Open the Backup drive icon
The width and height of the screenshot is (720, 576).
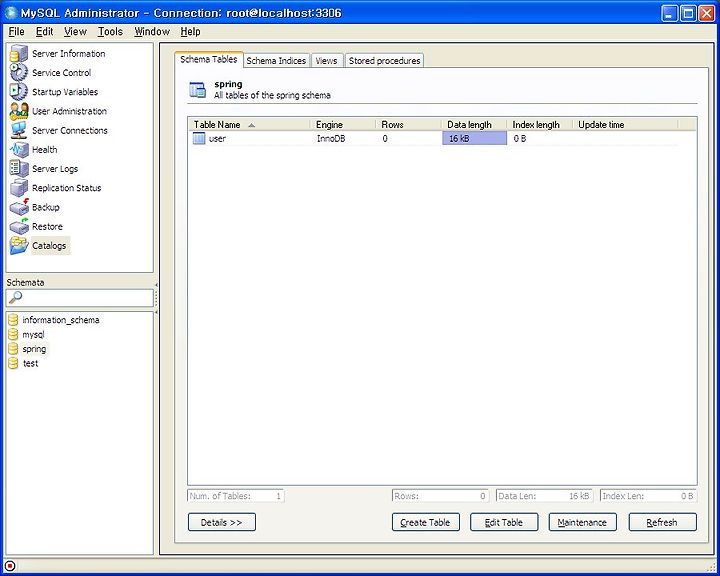click(x=19, y=207)
